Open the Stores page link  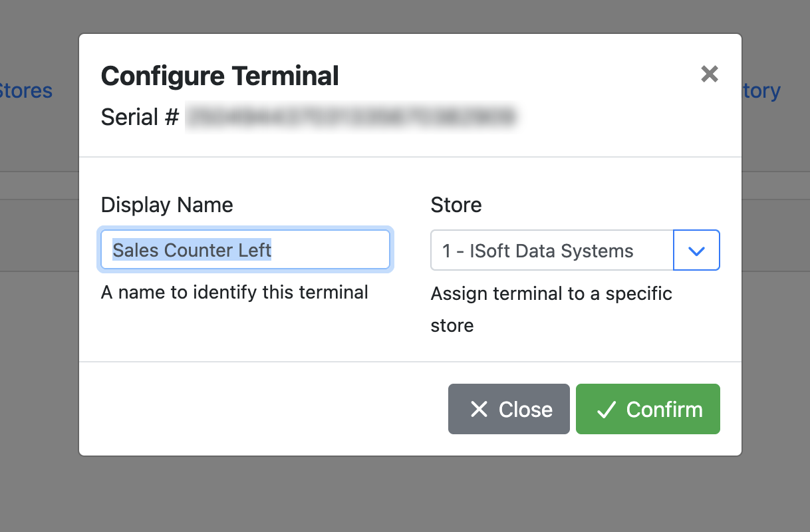(25, 90)
